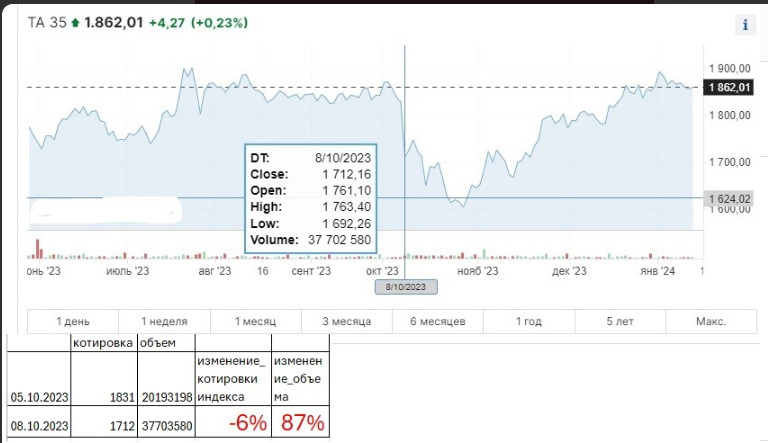Click the "котировка" column header cell
The height and width of the screenshot is (443, 768).
(100, 343)
